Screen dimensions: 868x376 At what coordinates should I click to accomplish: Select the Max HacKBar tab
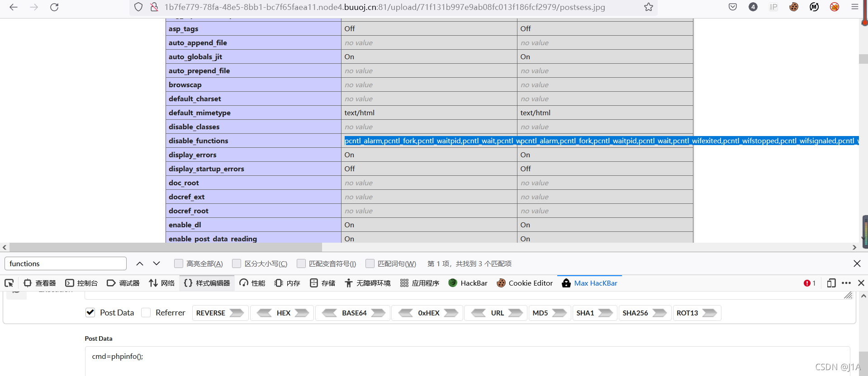pos(590,283)
